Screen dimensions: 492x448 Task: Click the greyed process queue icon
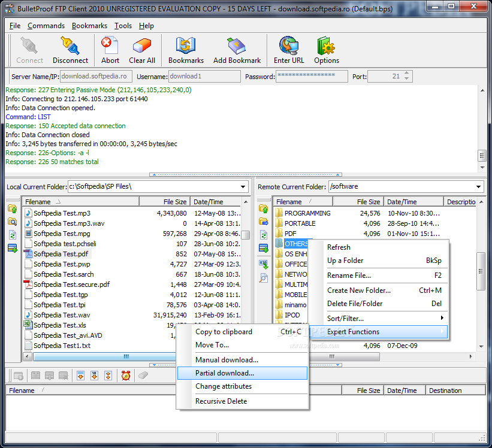tap(19, 376)
